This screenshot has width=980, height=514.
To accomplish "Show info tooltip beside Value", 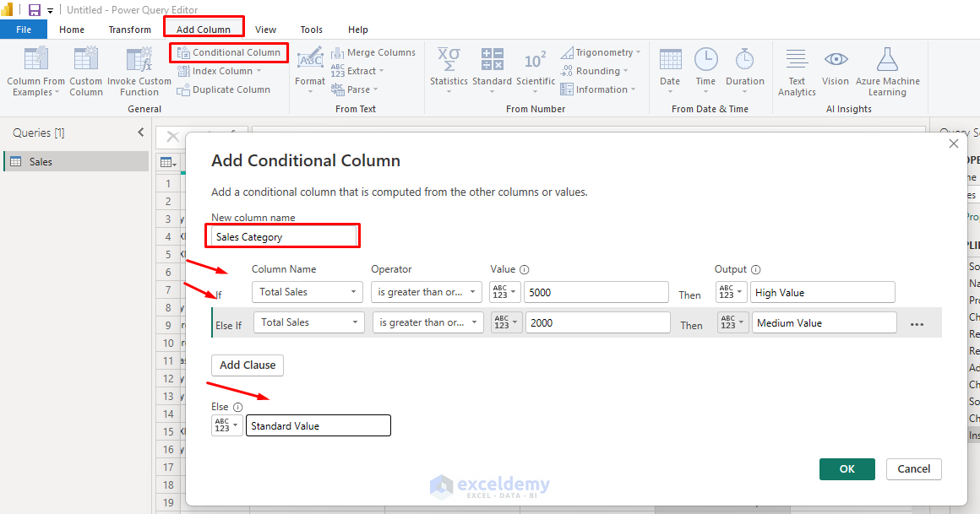I will (525, 270).
